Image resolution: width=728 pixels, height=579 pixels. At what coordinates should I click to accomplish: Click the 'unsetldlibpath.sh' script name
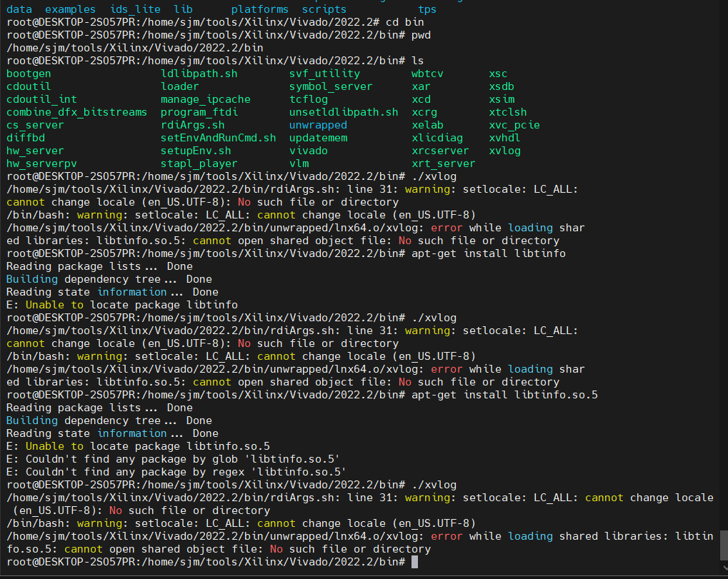[344, 112]
